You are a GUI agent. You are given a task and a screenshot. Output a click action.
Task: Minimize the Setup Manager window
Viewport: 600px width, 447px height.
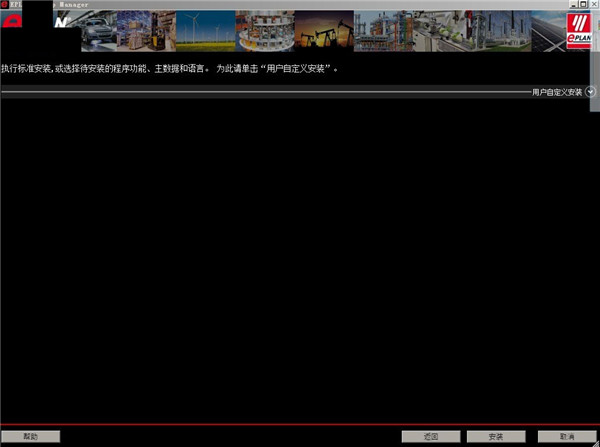571,5
